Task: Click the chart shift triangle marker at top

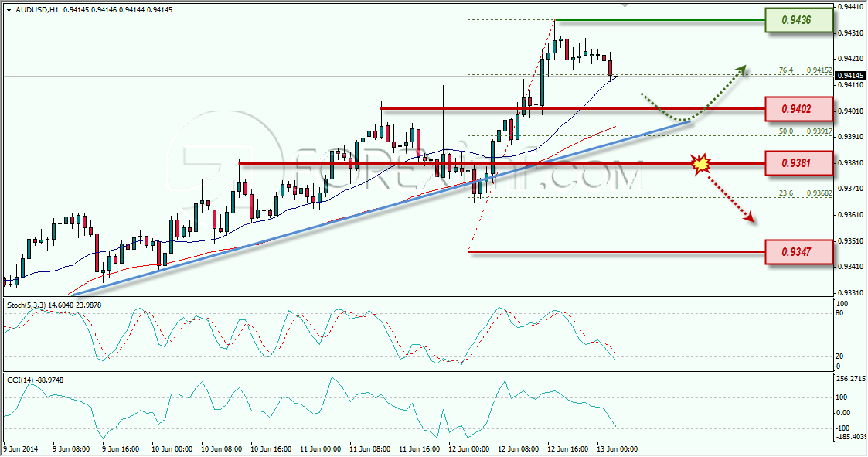Action: pos(625,5)
